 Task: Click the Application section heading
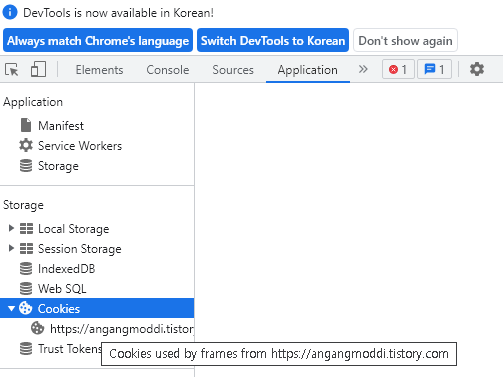tap(33, 102)
